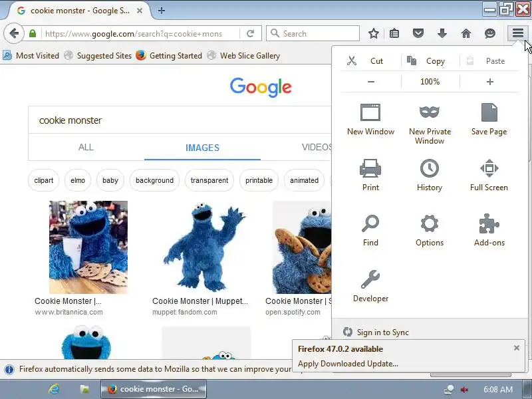Screen dimensions: 532x399
Task: Choose Save Page in the menu
Action: (x=489, y=120)
